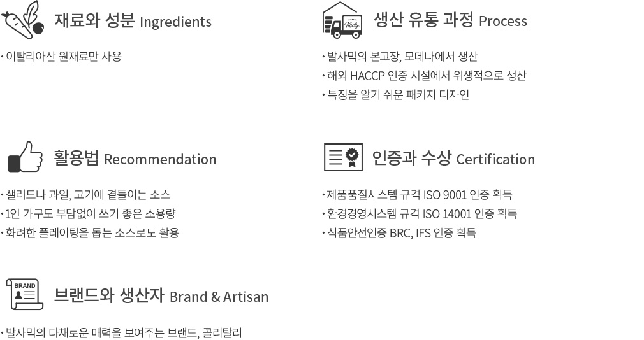This screenshot has width=644, height=340.
Task: Click the 플레이팅 소스 활용 bullet text
Action: (x=91, y=233)
